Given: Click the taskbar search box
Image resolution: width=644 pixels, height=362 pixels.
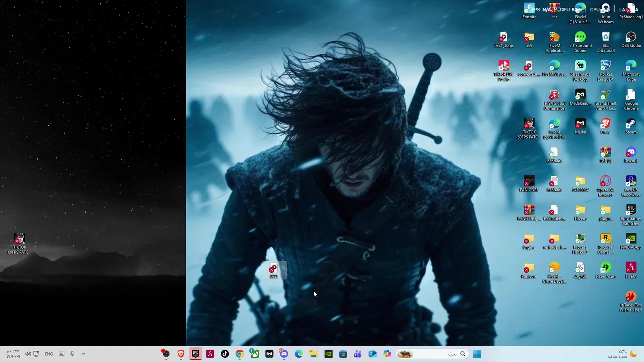Looking at the screenshot, I should (433, 354).
